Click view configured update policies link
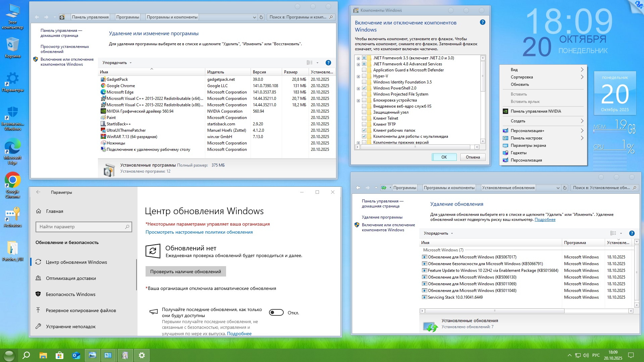Screen dimensions: 644x362 (x=199, y=232)
